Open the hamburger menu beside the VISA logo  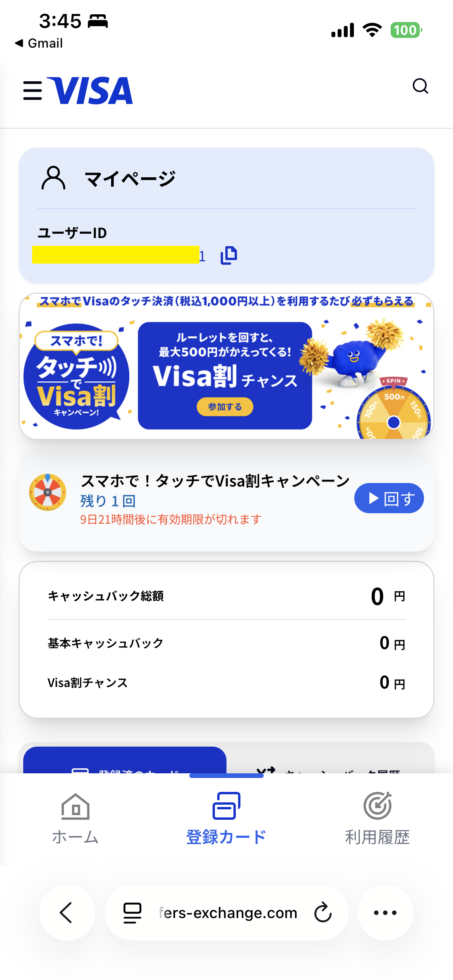33,91
